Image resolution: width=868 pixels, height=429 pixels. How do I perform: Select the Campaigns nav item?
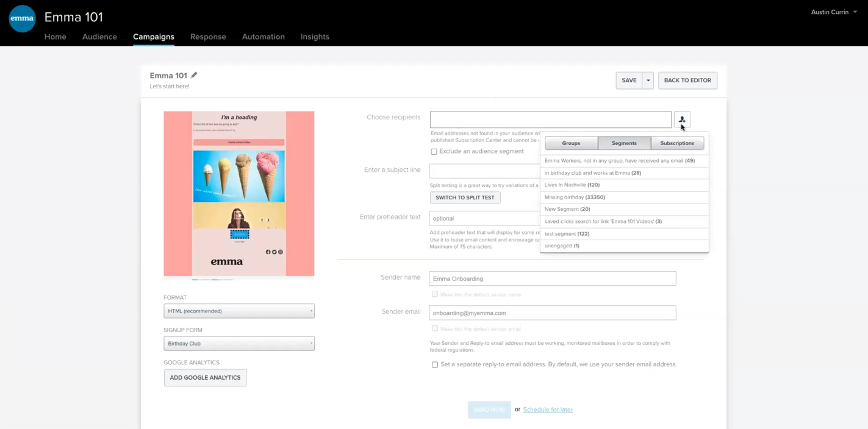(x=154, y=37)
